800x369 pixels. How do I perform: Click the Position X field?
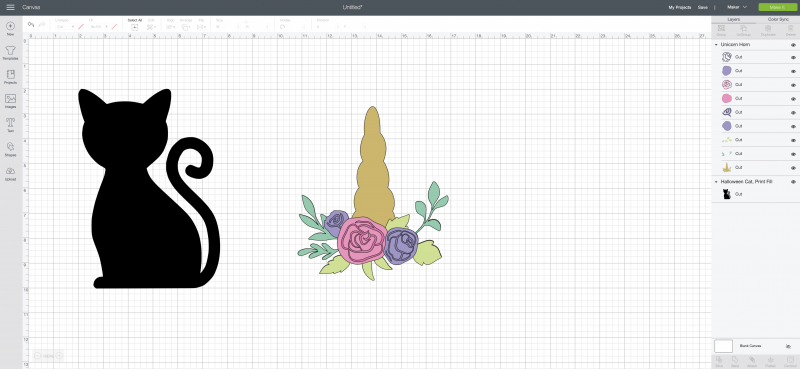point(328,27)
